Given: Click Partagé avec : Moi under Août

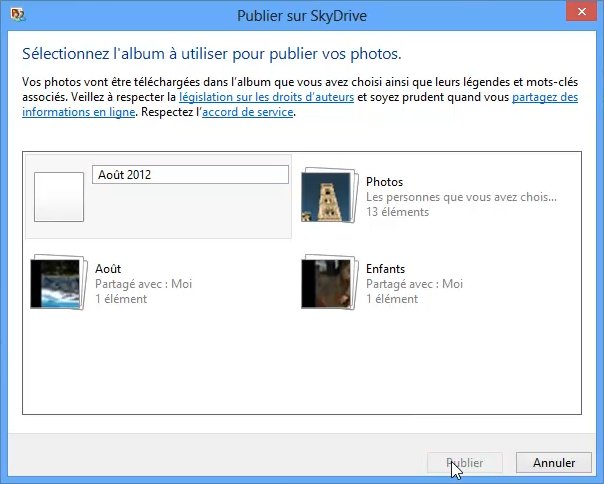Looking at the screenshot, I should (x=143, y=284).
